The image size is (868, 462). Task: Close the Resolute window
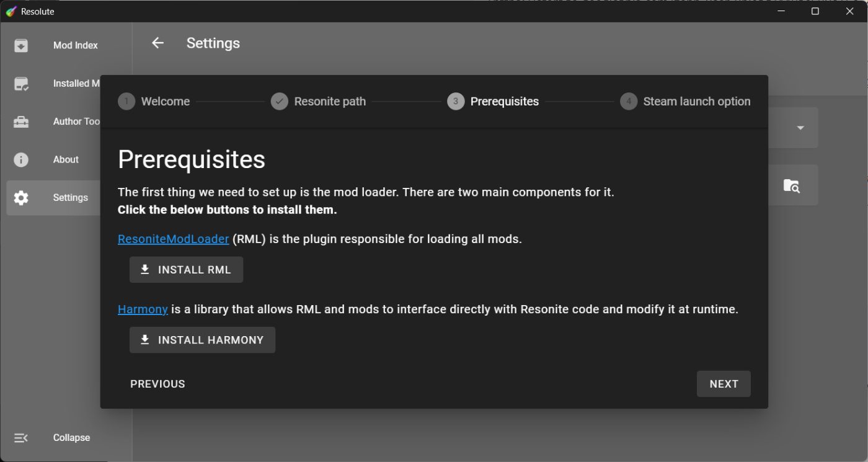point(850,11)
